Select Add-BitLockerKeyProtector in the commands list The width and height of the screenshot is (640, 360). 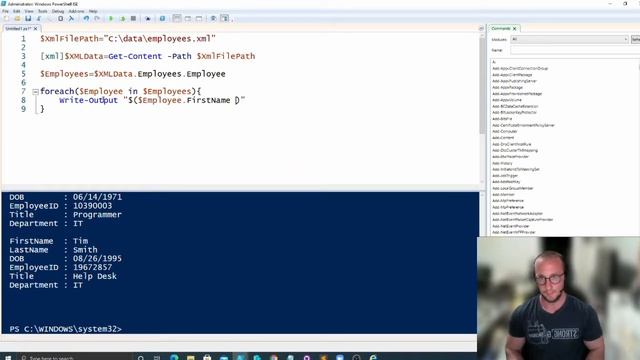(x=514, y=112)
